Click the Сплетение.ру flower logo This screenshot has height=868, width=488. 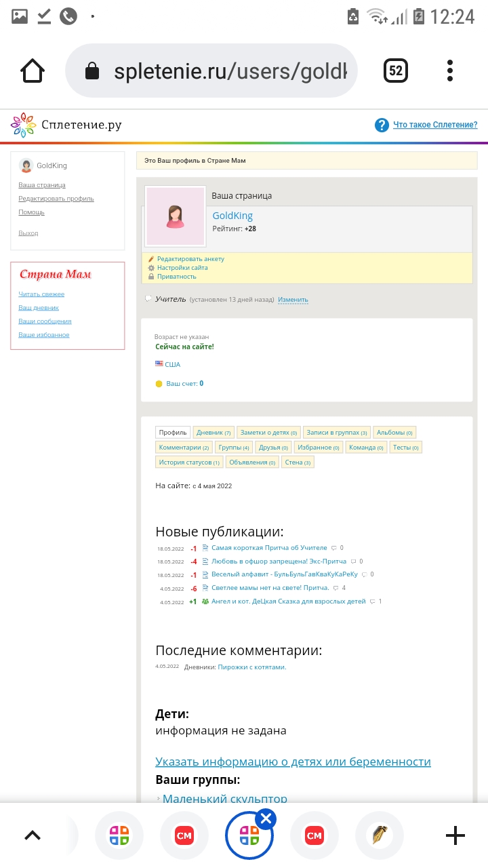[x=22, y=125]
